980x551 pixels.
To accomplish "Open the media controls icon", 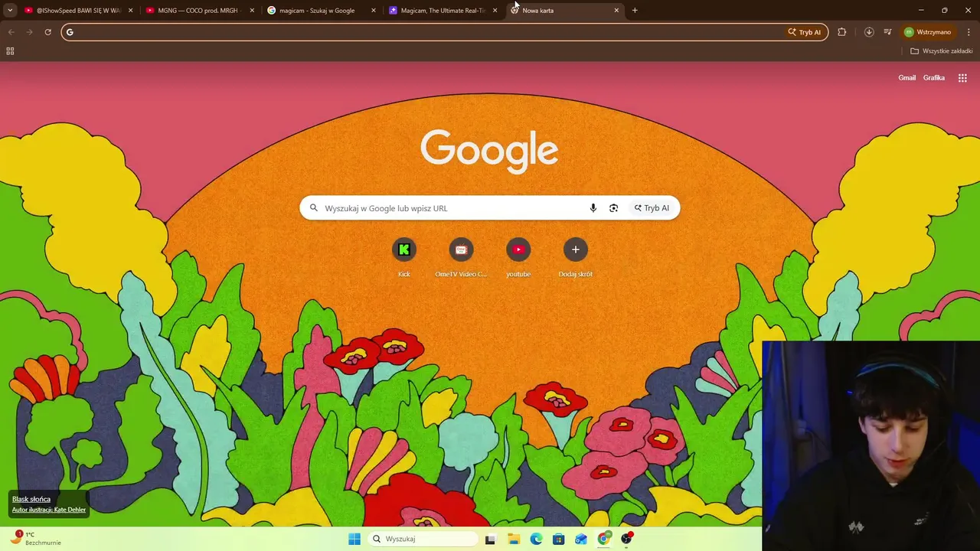I will (887, 32).
